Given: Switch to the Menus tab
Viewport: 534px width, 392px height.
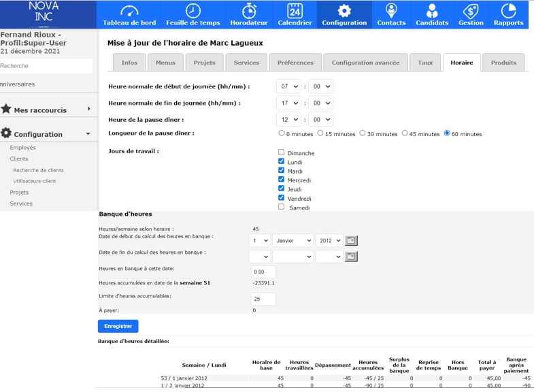Looking at the screenshot, I should coord(165,63).
